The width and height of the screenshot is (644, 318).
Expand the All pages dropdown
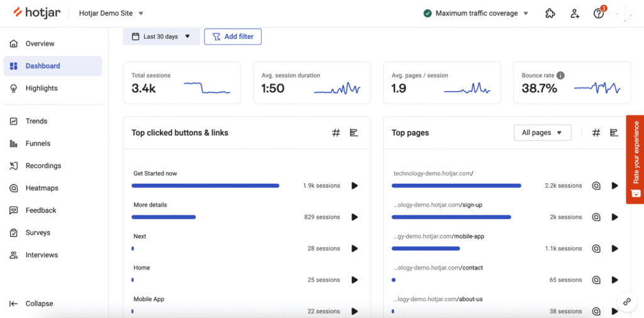pos(542,133)
